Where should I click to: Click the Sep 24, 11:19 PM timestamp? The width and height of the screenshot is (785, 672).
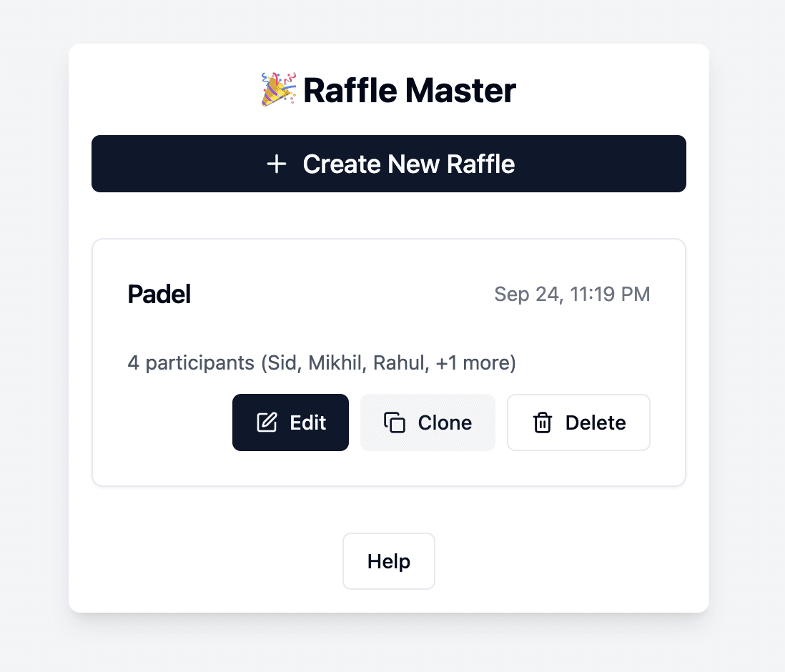coord(572,295)
